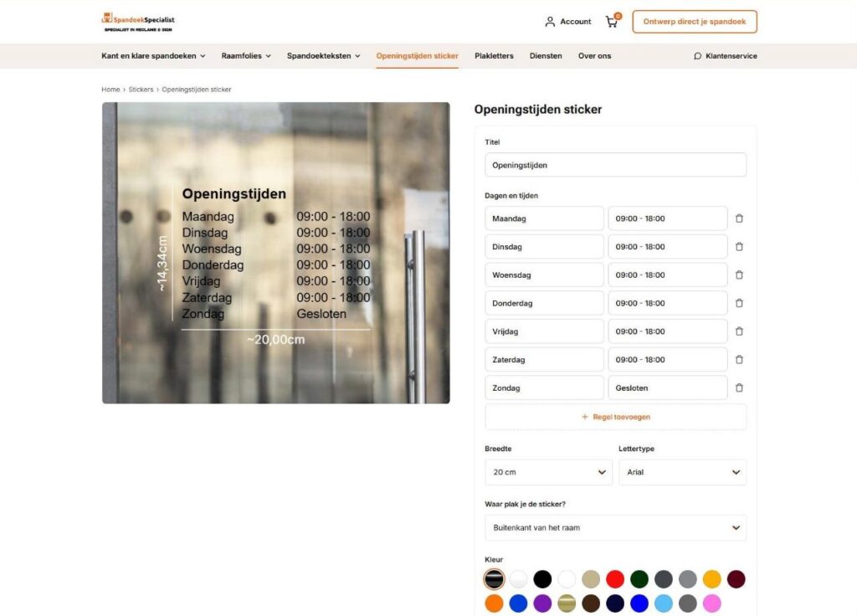Screen dimensions: 857x616
Task: Select the orange color swatch
Action: point(494,603)
